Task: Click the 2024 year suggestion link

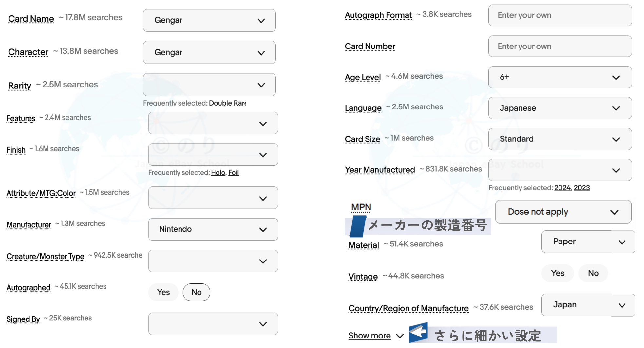Action: pyautogui.click(x=562, y=188)
